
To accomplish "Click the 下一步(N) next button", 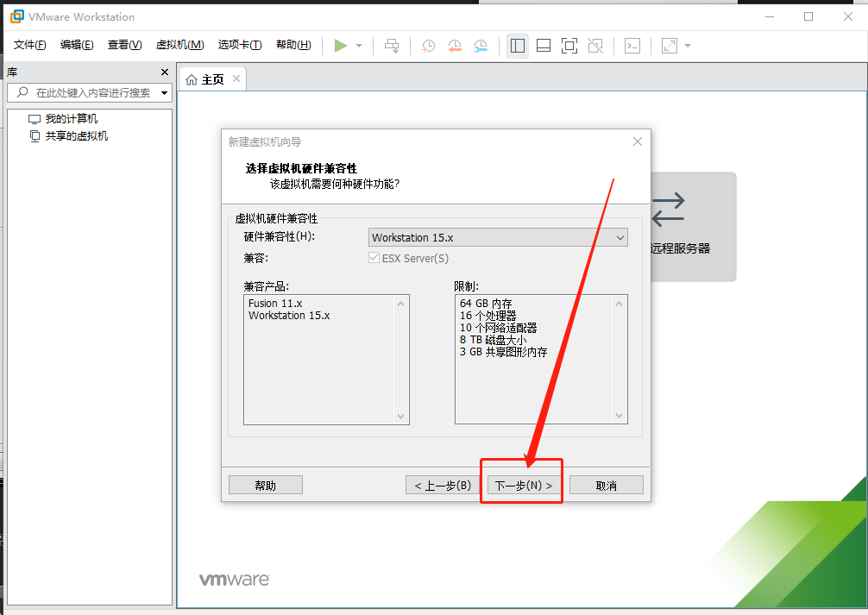I will [525, 485].
